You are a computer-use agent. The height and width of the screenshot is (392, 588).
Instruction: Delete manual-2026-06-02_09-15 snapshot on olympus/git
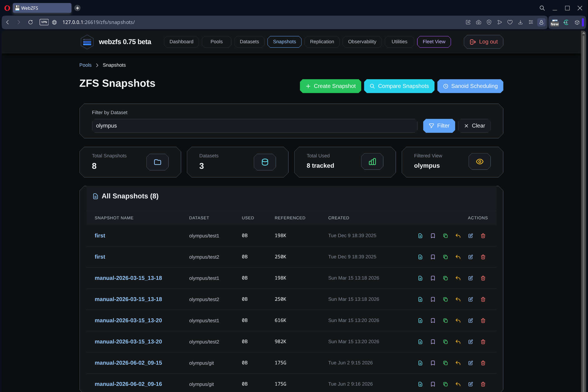point(483,363)
